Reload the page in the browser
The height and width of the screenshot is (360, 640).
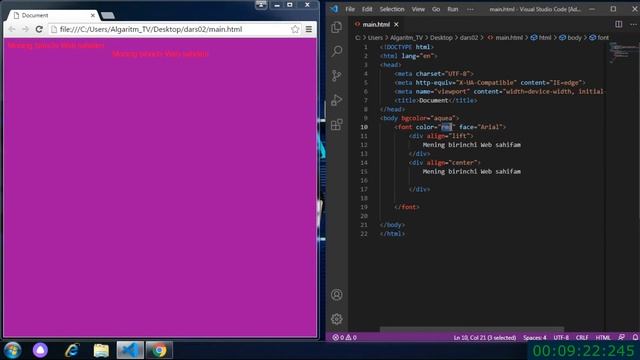[39, 29]
